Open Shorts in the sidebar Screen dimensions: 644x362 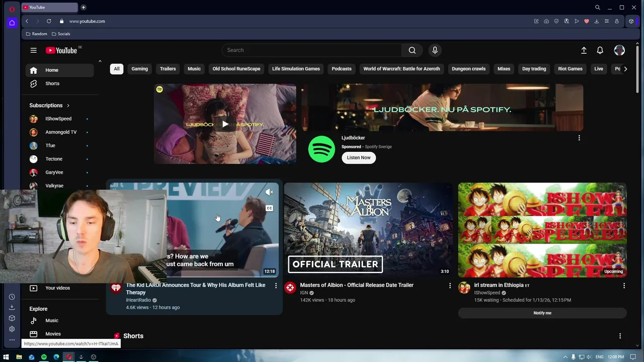(60, 83)
